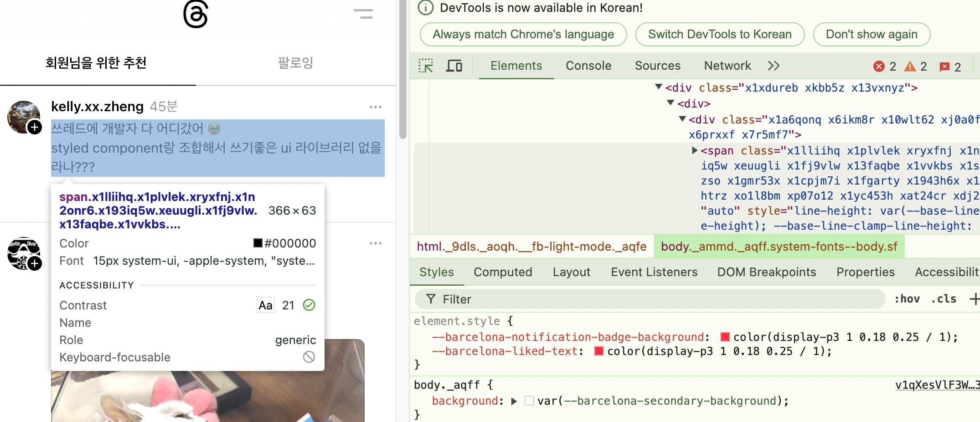Select the Styles sub-tab
Viewport: 980px width, 422px height.
point(436,272)
